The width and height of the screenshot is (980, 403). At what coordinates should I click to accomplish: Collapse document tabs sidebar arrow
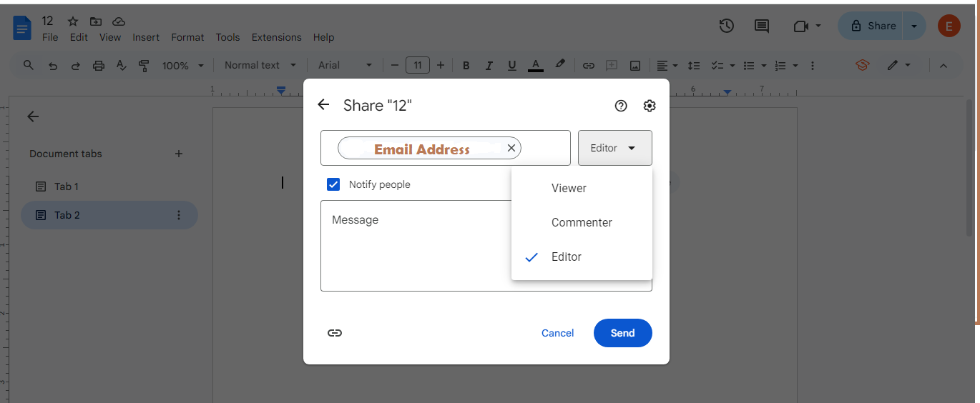point(33,116)
